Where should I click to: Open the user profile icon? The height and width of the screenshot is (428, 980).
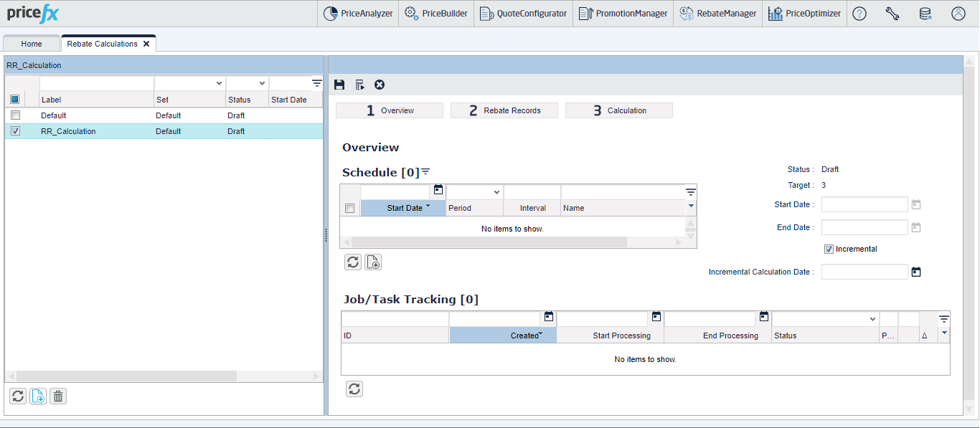(958, 14)
